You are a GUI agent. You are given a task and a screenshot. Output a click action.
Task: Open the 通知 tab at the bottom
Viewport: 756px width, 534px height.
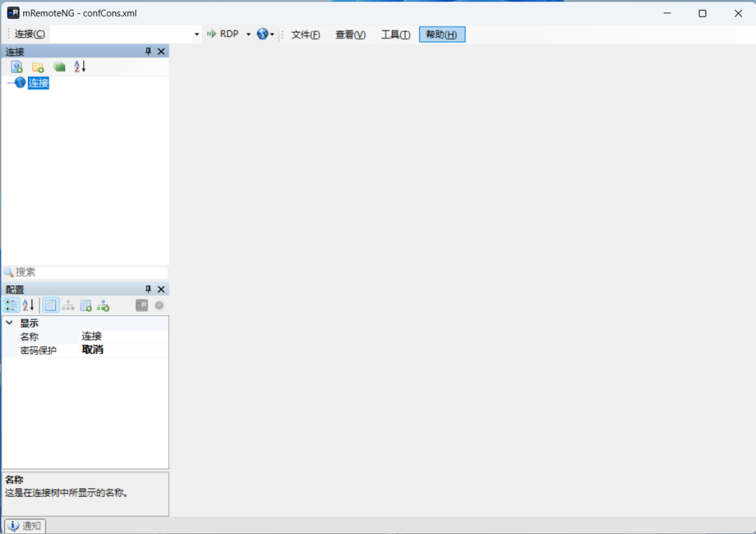[25, 526]
